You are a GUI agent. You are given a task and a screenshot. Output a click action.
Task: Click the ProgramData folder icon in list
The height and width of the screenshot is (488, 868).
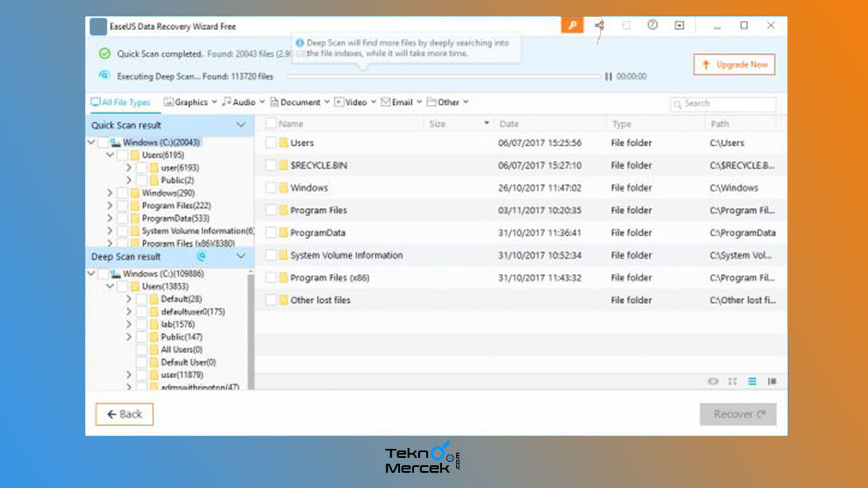click(x=283, y=233)
